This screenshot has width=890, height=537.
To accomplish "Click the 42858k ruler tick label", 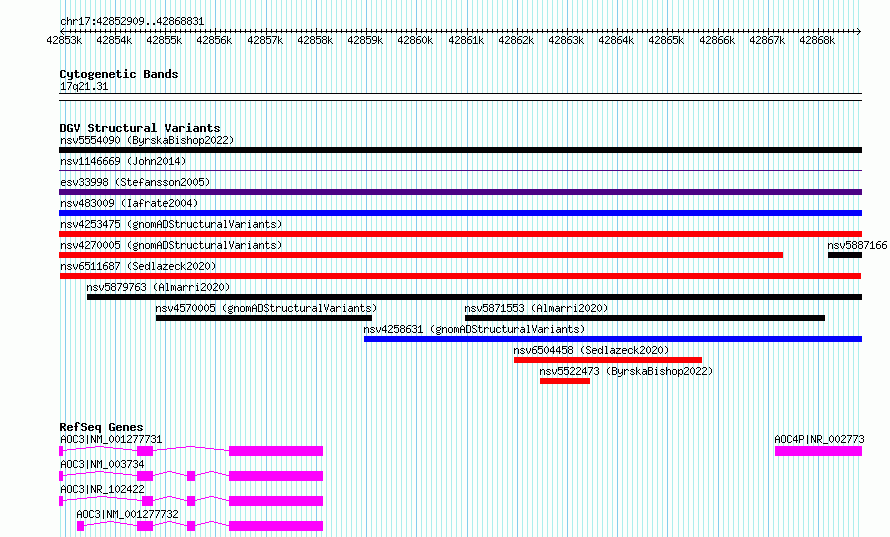I will pyautogui.click(x=315, y=40).
